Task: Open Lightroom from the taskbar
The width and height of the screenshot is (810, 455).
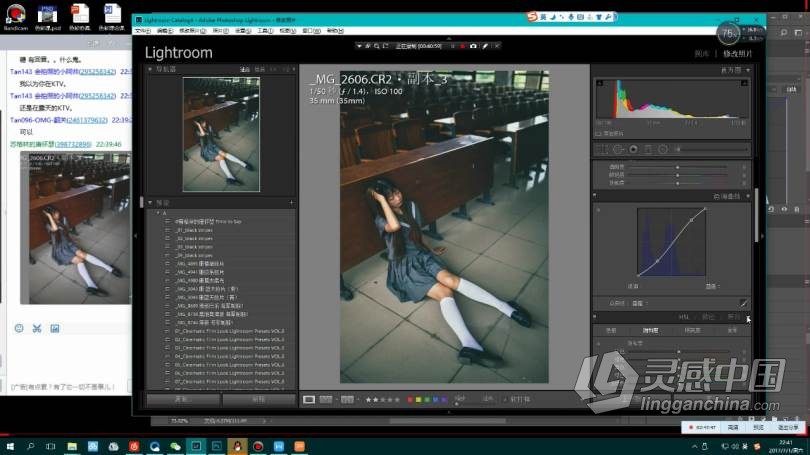Action: pos(196,446)
